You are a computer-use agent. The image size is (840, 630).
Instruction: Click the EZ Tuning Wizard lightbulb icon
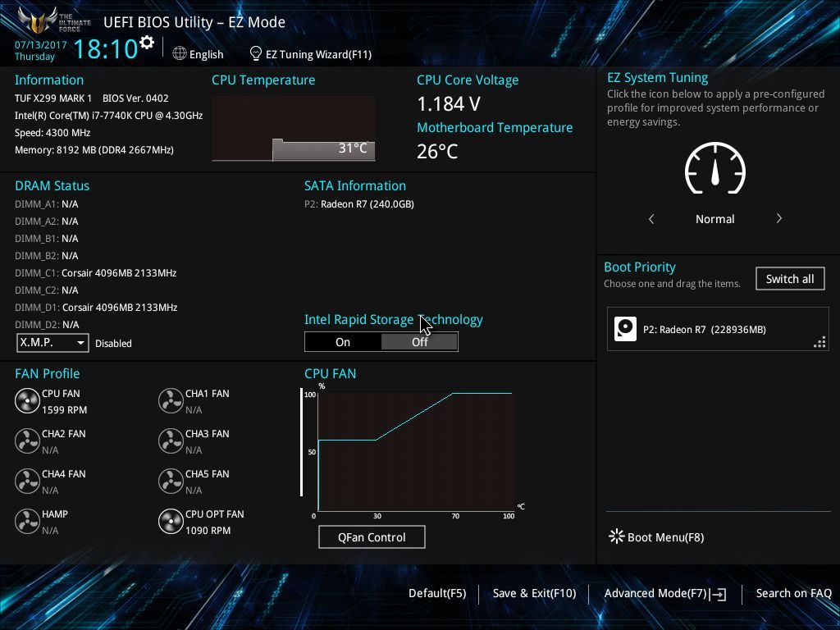[256, 53]
